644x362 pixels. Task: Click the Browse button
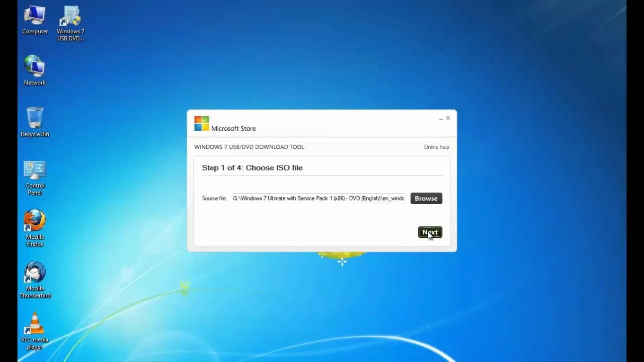[426, 198]
